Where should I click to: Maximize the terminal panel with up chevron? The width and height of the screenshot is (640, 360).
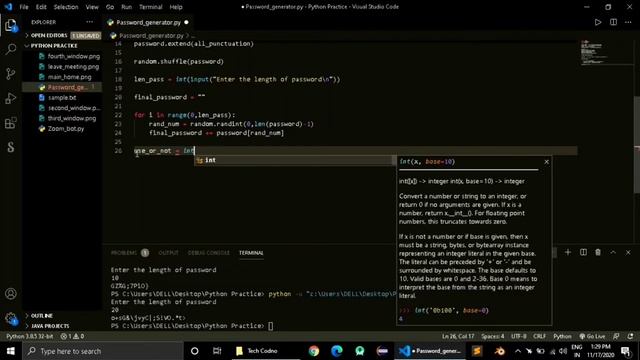(613, 253)
